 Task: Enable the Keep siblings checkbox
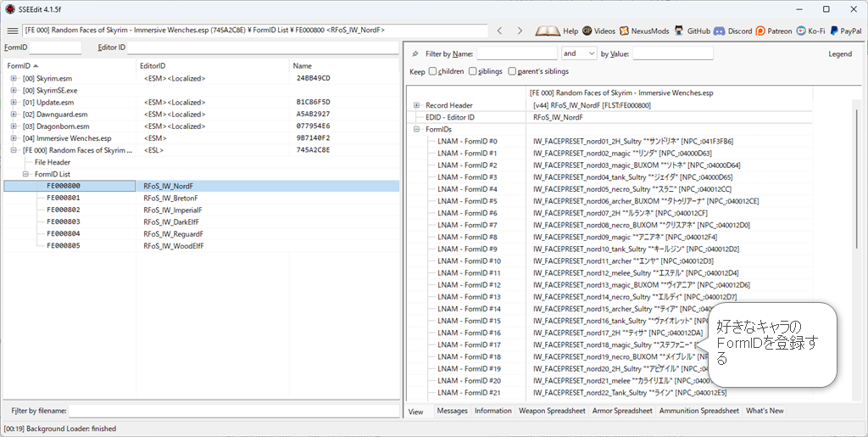click(x=473, y=71)
